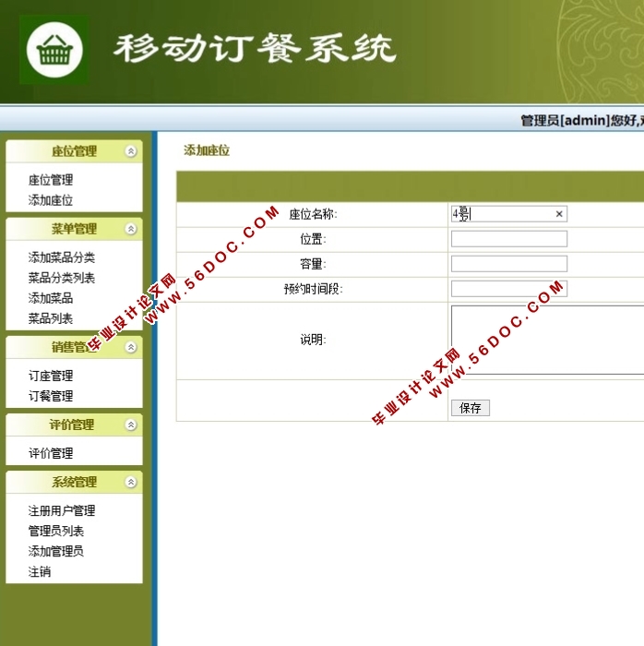The width and height of the screenshot is (644, 646).
Task: Collapse the 系统管理 section chevron
Action: 131,482
